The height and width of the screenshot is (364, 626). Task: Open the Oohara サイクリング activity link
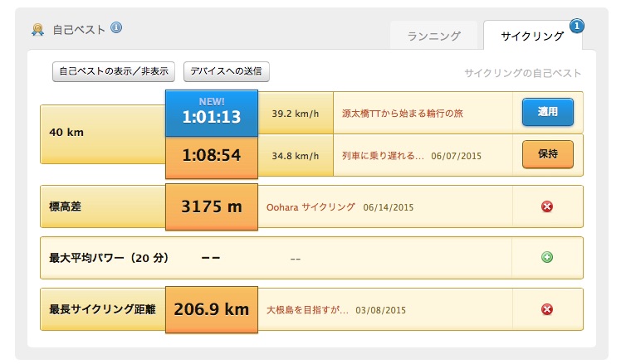pos(311,206)
